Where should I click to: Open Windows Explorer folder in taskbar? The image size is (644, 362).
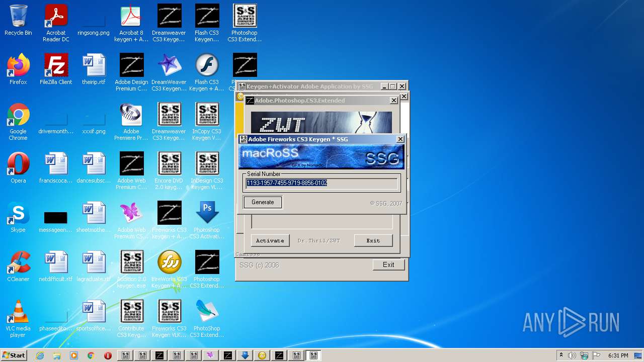57,355
